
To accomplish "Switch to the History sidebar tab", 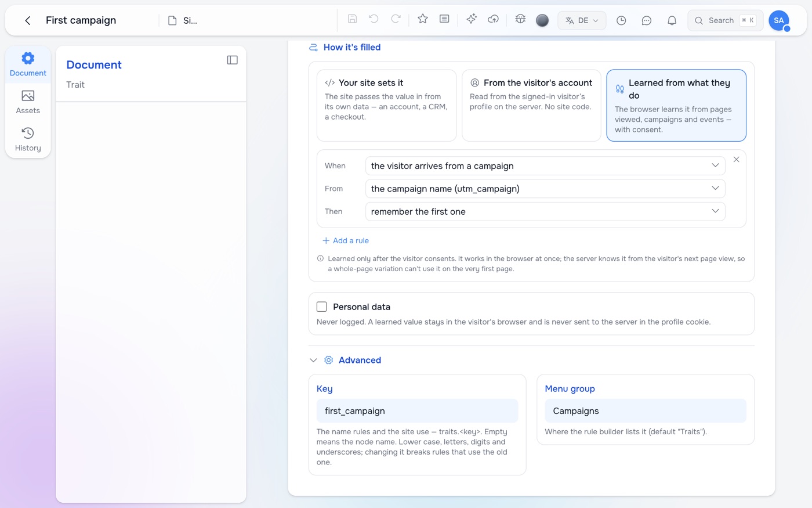I will (28, 139).
